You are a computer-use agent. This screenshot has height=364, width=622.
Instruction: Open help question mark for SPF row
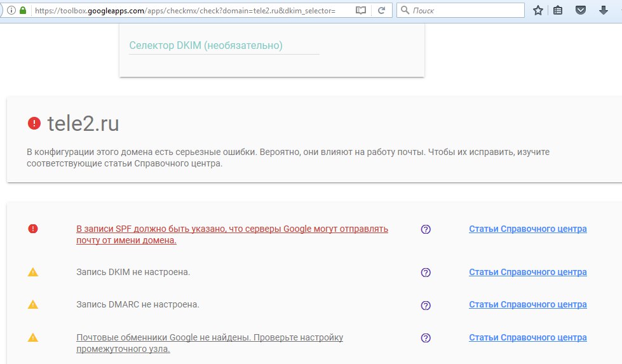[426, 229]
